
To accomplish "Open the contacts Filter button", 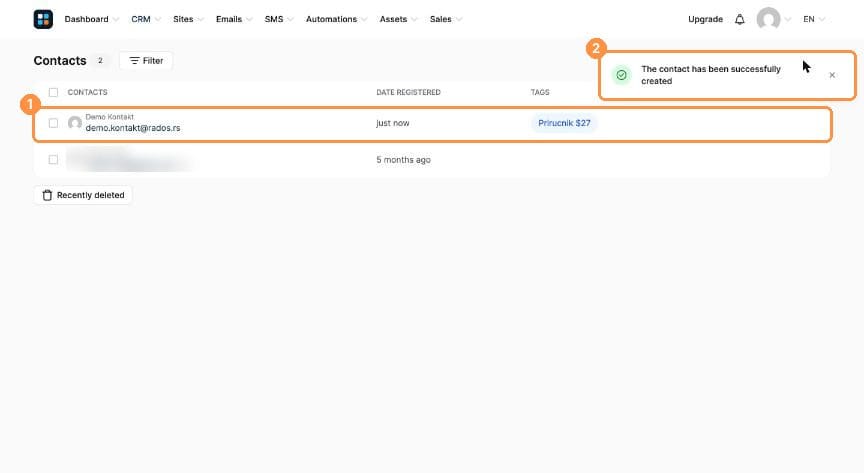I will (x=146, y=61).
